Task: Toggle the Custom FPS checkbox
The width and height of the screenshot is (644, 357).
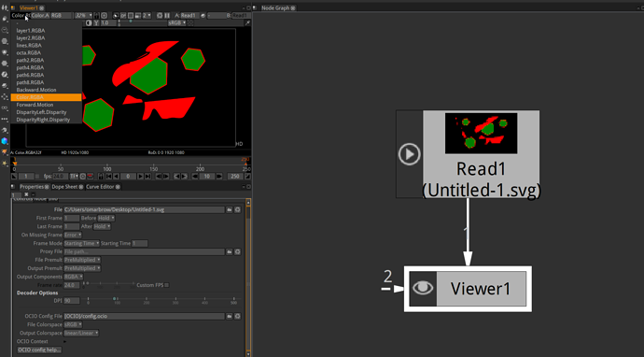Action: (x=166, y=285)
